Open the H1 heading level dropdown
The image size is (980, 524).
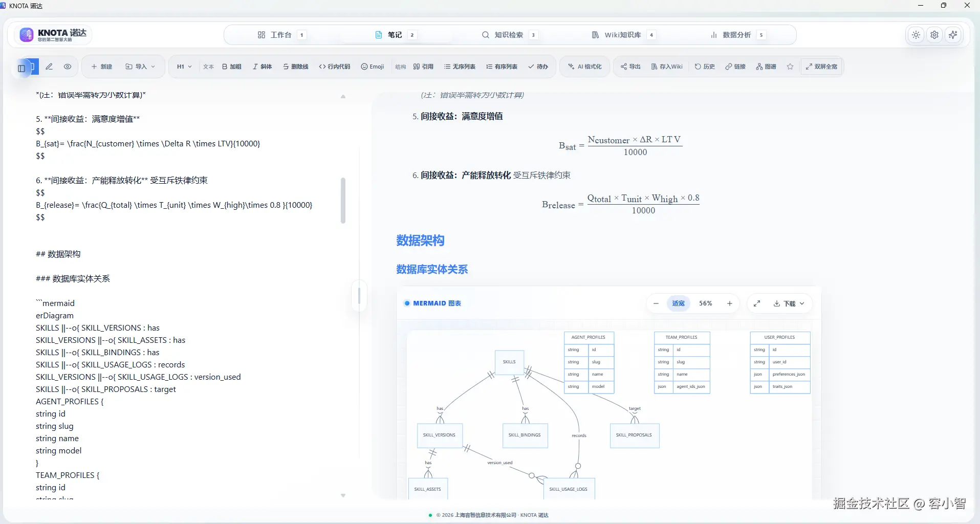(x=183, y=67)
